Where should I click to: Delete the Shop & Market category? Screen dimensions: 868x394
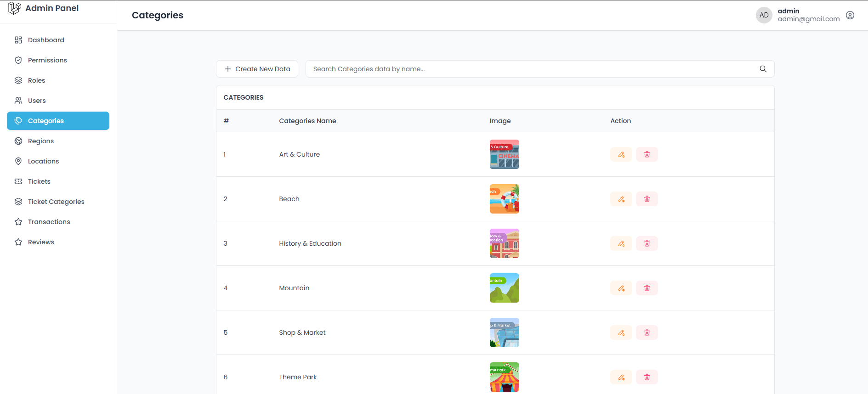pyautogui.click(x=647, y=332)
